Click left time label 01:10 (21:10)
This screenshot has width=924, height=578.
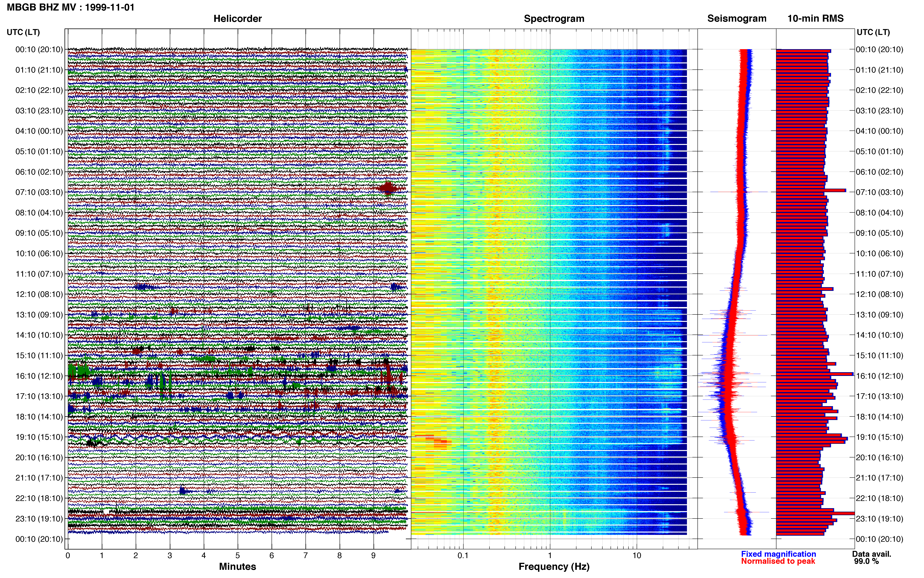[x=39, y=70]
